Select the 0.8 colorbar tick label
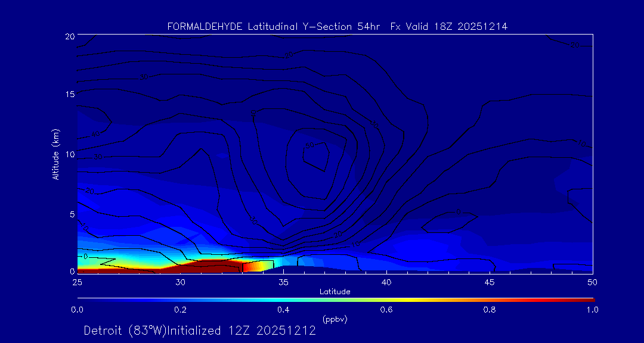644x343 pixels. [490, 310]
